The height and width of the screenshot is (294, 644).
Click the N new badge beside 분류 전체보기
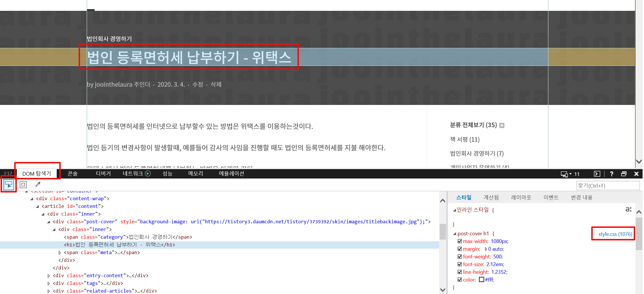(502, 125)
